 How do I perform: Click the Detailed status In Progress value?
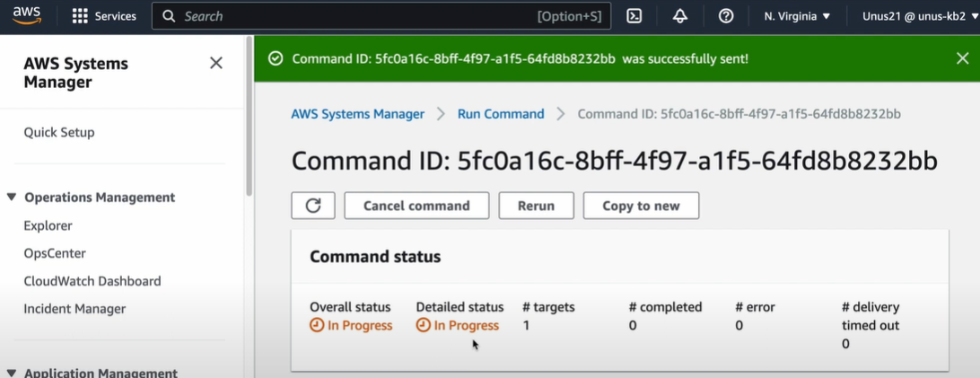(458, 326)
